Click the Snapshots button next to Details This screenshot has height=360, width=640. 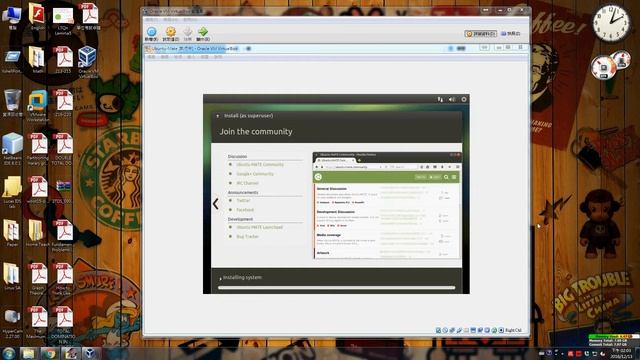(x=510, y=33)
